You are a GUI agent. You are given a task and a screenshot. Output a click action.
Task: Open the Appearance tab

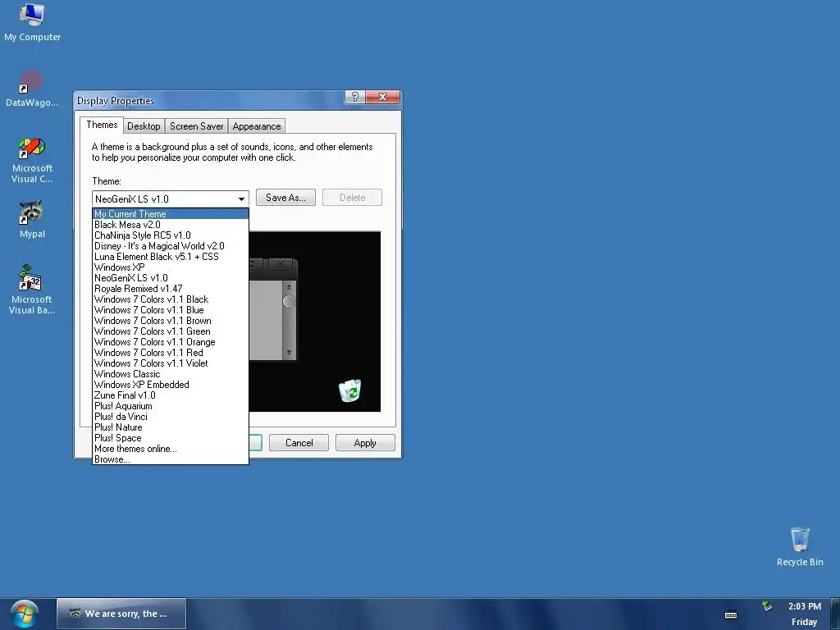click(257, 126)
